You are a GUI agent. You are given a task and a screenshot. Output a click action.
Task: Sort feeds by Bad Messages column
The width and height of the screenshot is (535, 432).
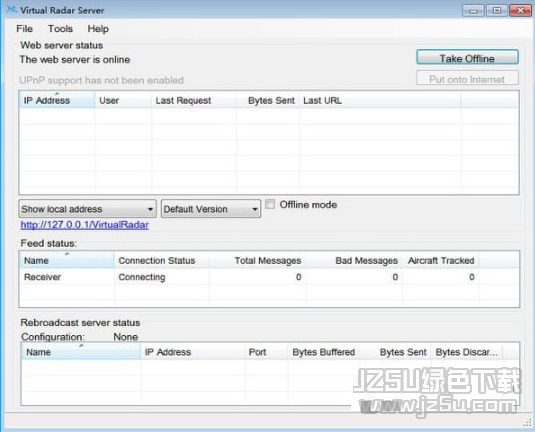[x=354, y=260]
